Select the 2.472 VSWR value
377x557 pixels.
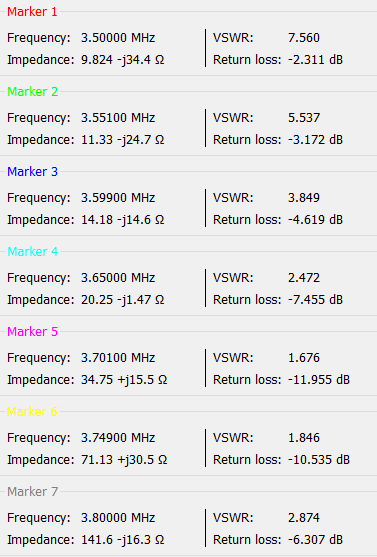[x=304, y=277]
